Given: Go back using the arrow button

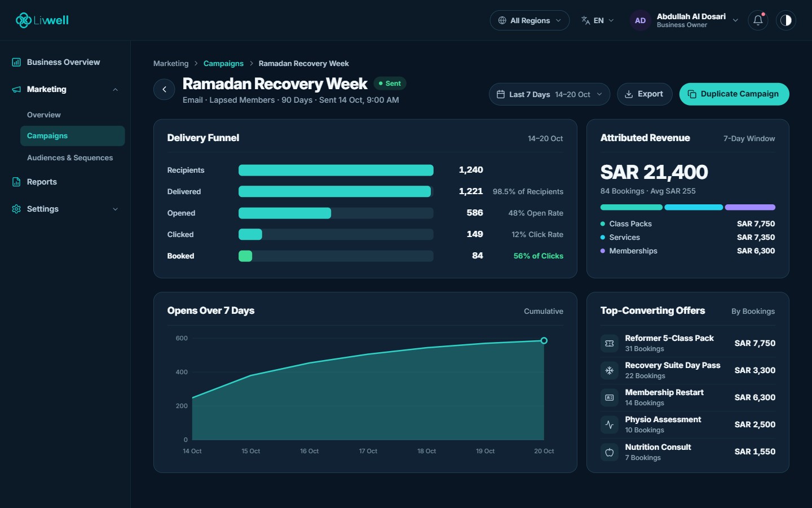Looking at the screenshot, I should (164, 89).
